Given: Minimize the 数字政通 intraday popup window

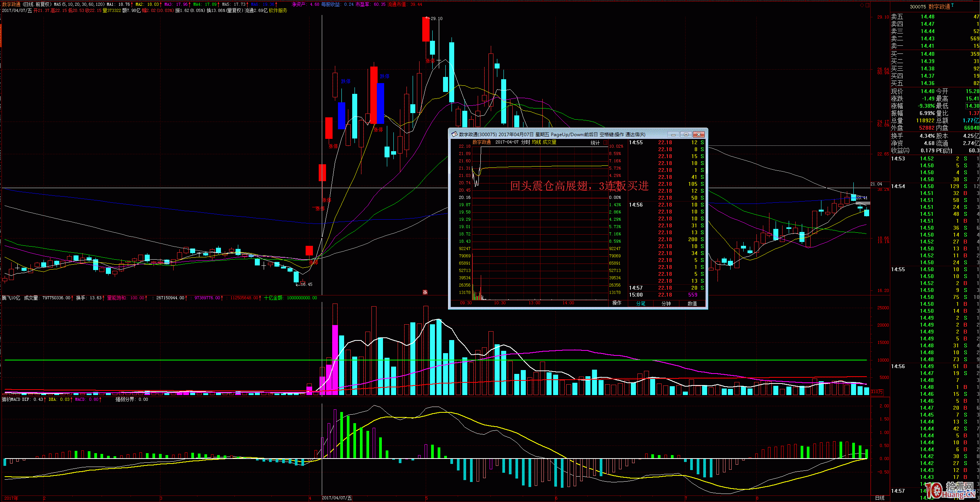Looking at the screenshot, I should (673, 134).
